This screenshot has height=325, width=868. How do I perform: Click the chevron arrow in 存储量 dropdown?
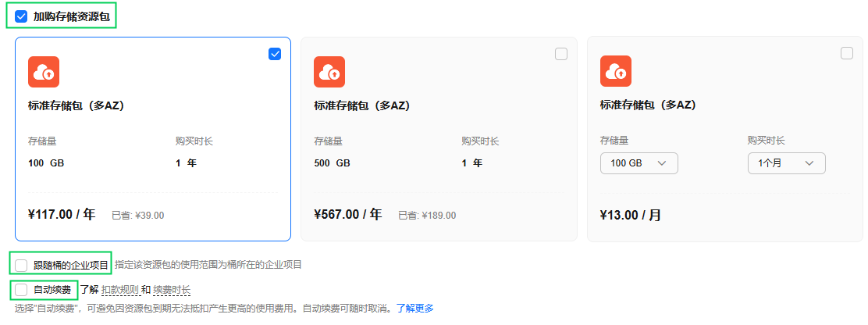point(662,163)
